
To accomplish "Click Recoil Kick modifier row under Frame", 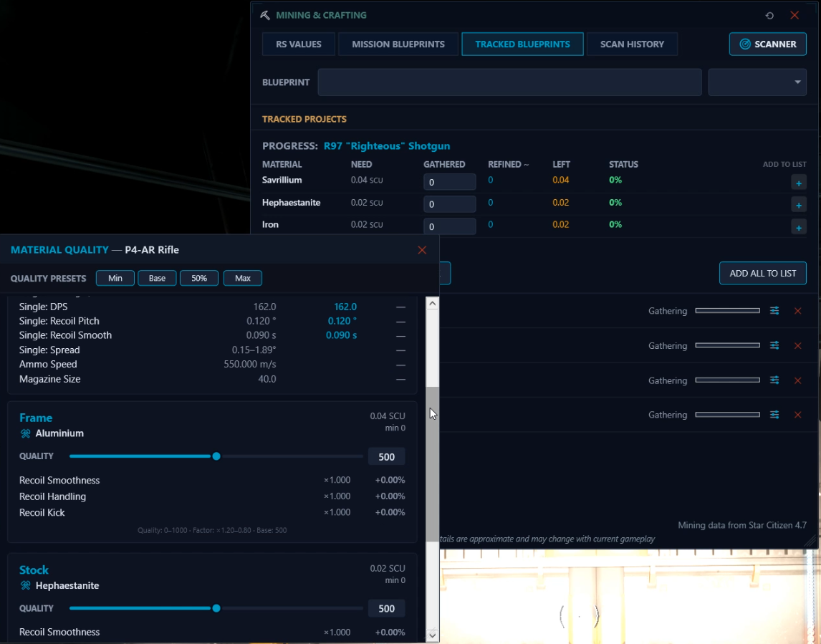I will pyautogui.click(x=212, y=513).
